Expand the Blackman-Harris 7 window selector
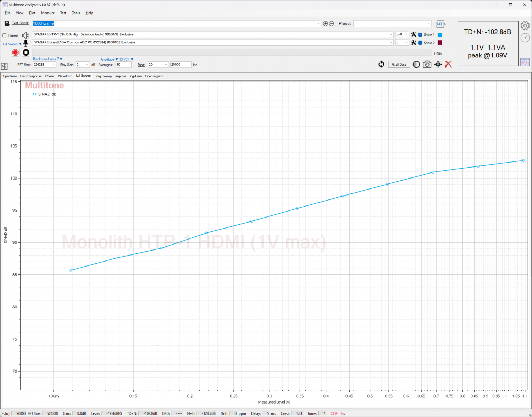 (x=48, y=59)
